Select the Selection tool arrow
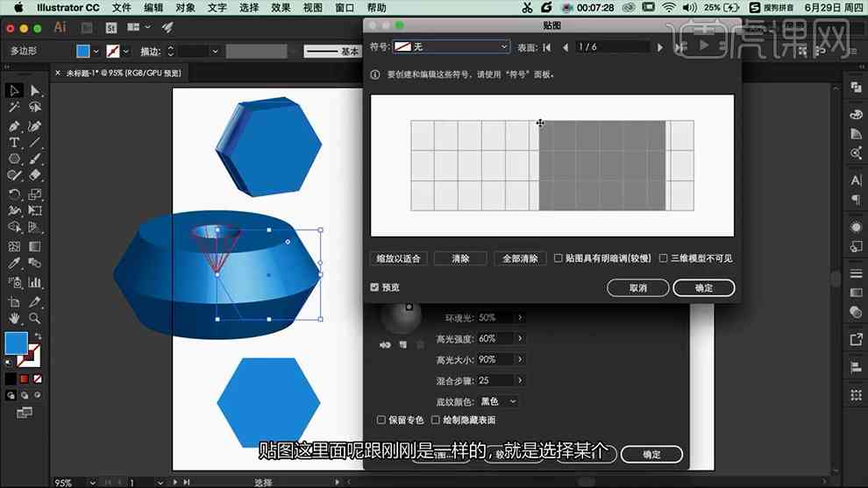This screenshot has width=868, height=488. pos(14,90)
